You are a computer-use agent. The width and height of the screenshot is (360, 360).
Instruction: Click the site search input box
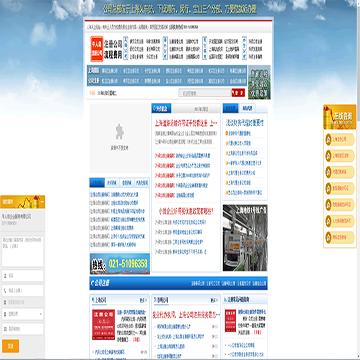click(x=205, y=93)
